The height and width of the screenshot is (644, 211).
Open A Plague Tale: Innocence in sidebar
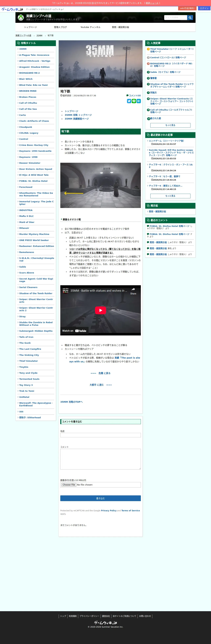[34, 55]
